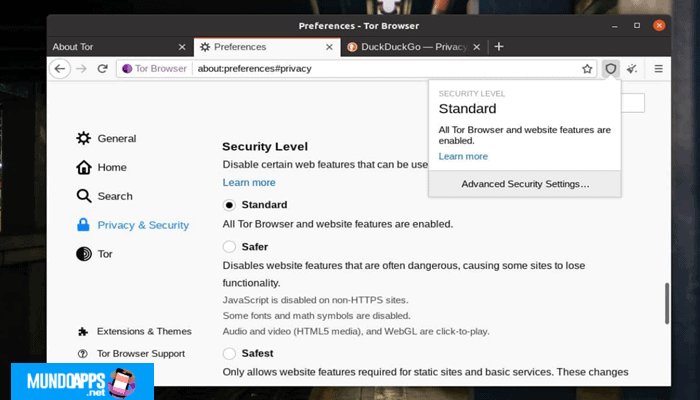700x400 pixels.
Task: Click the Tor Browser identity label in URL bar
Action: point(161,69)
